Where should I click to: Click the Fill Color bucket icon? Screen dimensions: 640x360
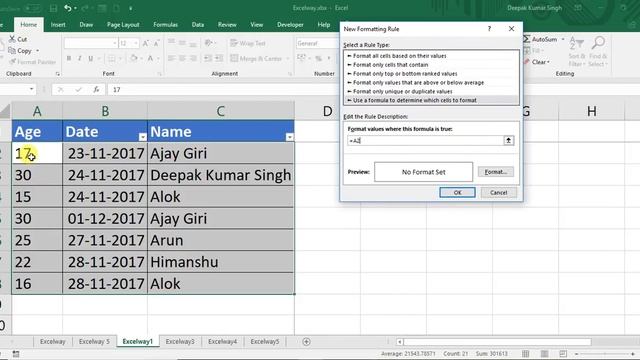[134, 58]
